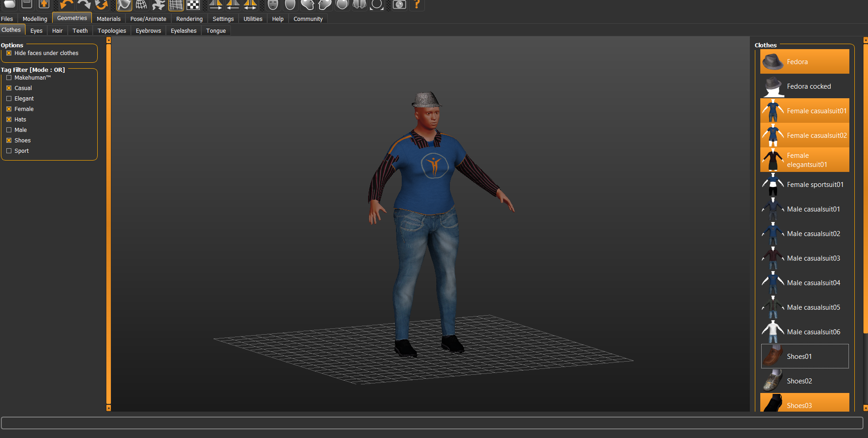
Task: Click the grab screenshot camera icon
Action: tap(399, 5)
